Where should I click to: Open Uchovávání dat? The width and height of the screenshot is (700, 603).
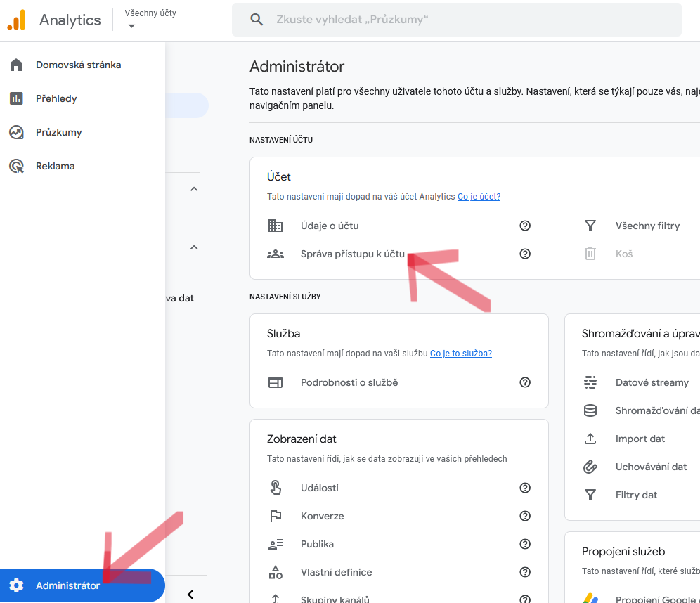(x=650, y=467)
